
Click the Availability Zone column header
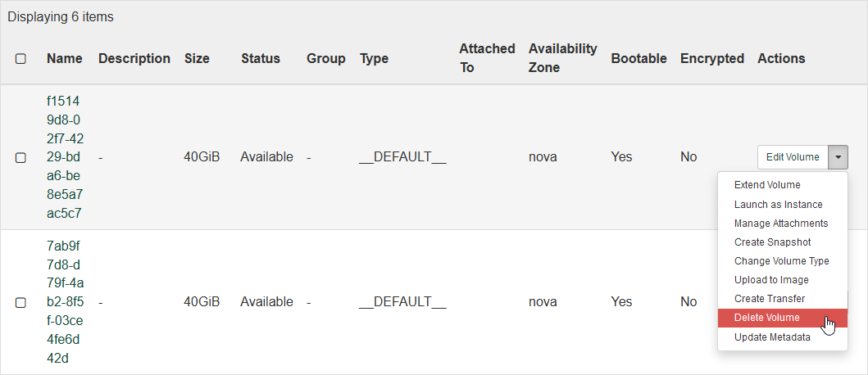(x=562, y=58)
